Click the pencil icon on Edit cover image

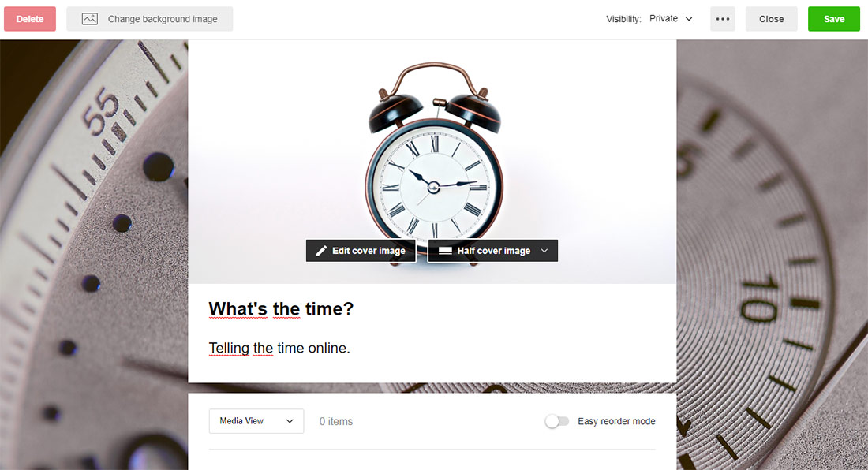click(321, 251)
